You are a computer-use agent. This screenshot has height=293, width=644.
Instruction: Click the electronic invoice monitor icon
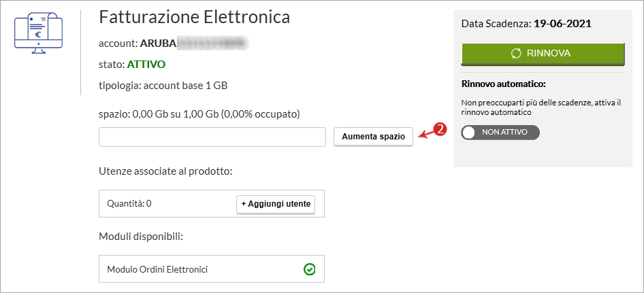(x=38, y=33)
